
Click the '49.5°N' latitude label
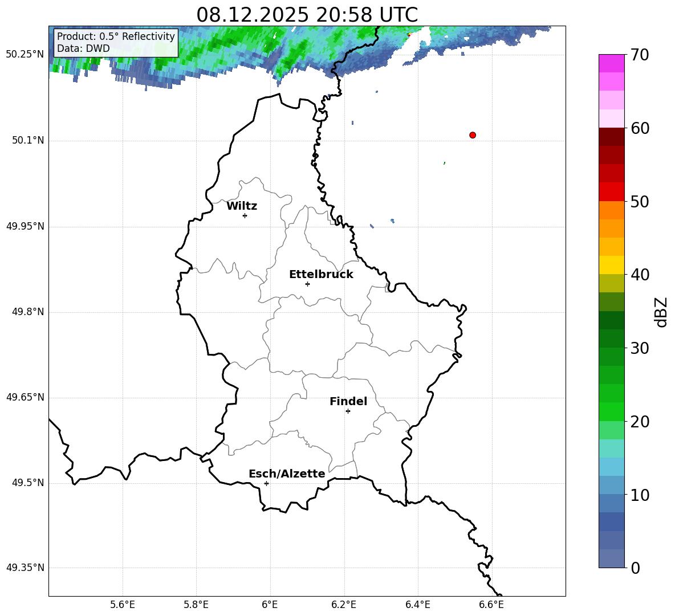(x=28, y=483)
